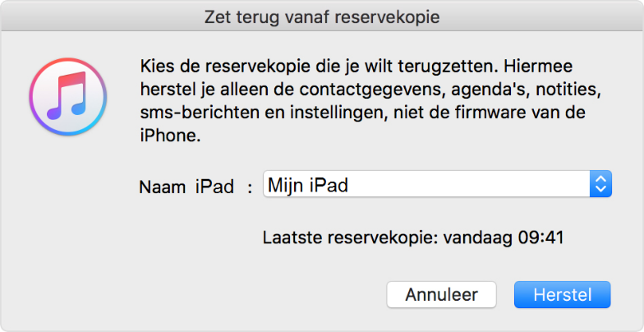Open the Mijn iPad backup dropdown
The image size is (644, 332).
436,185
